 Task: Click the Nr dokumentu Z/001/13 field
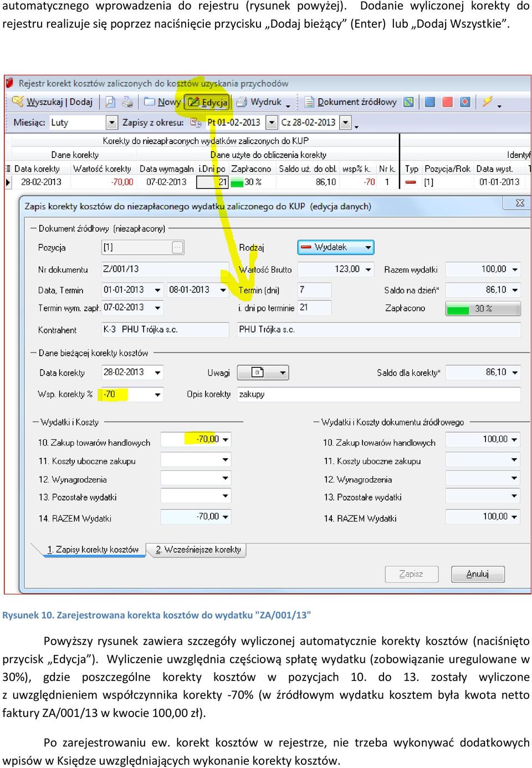(x=165, y=269)
